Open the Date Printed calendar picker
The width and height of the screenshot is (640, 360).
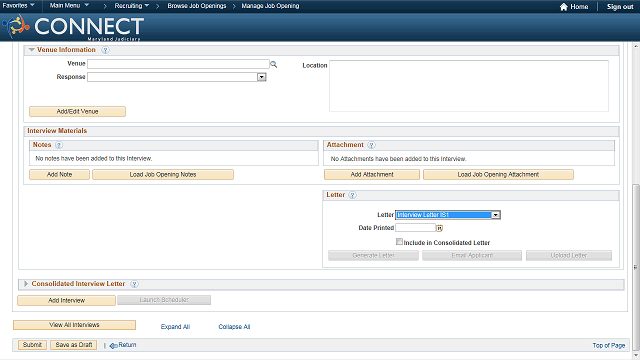(x=440, y=228)
